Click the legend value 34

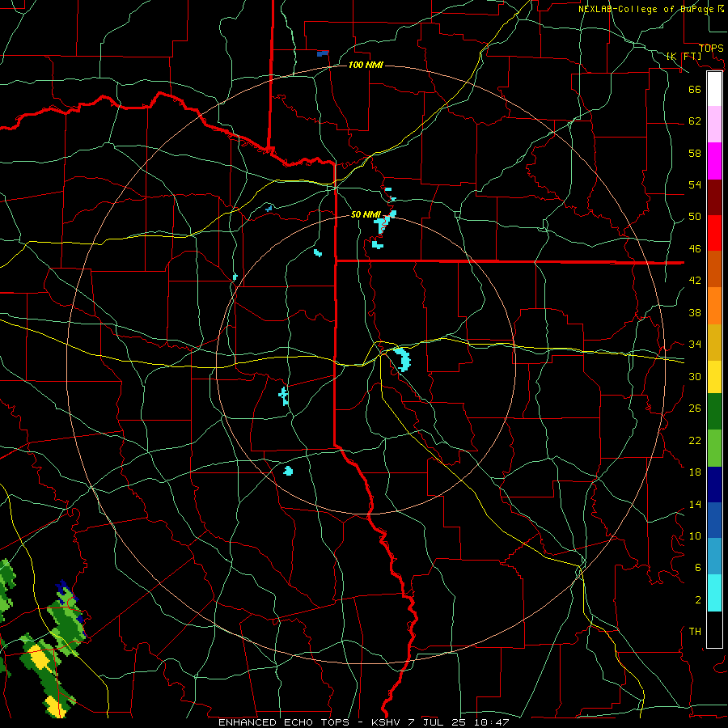695,344
